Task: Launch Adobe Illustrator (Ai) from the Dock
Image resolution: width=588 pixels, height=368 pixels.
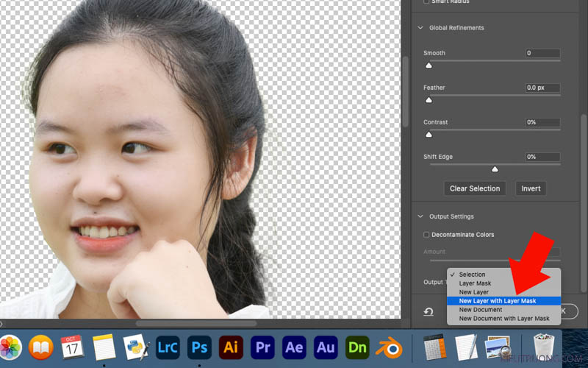Action: tap(231, 347)
